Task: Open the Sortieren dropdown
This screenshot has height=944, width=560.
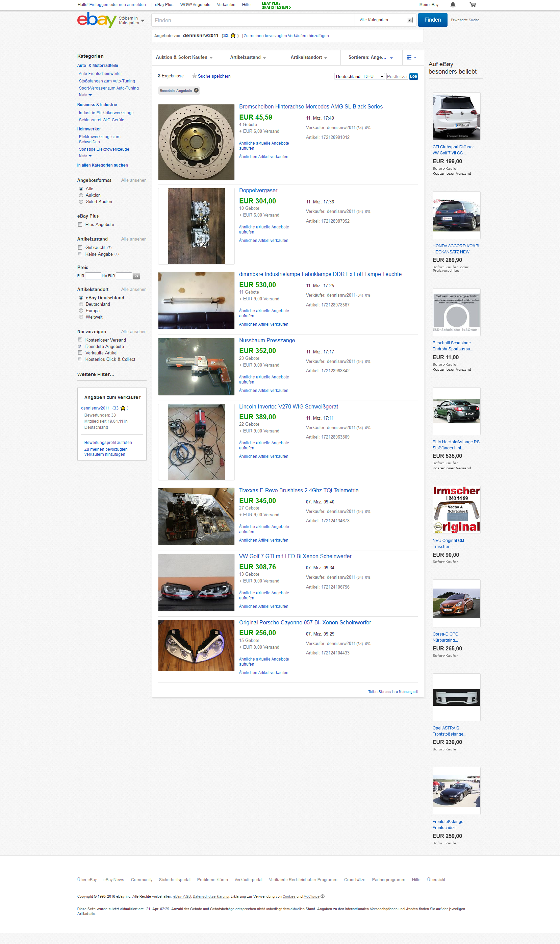Action: coord(371,57)
